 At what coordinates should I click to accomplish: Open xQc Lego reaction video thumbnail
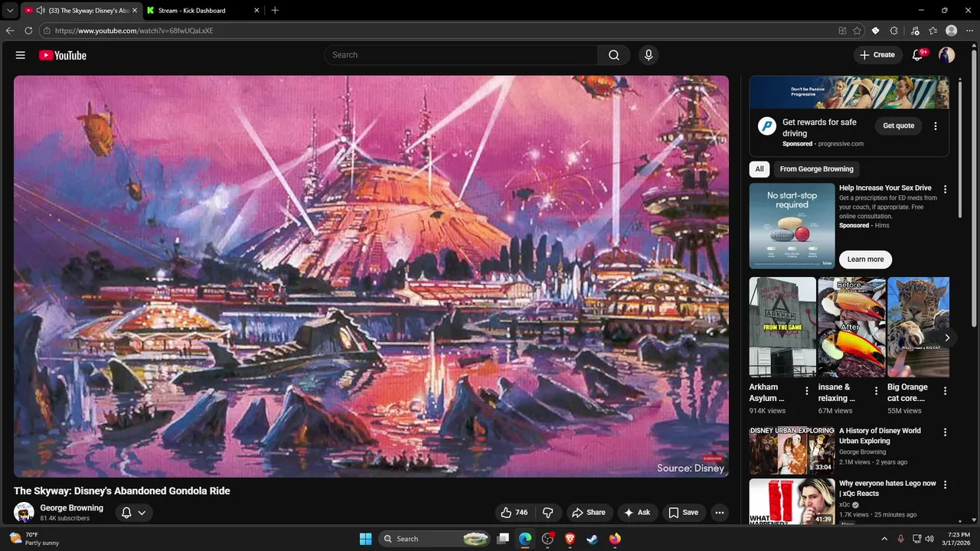792,501
